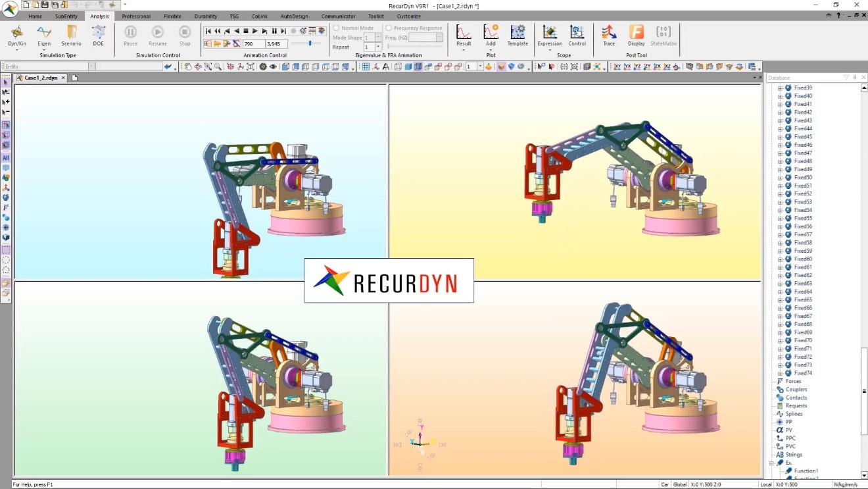Screen dimensions: 868x489
Task: Click the Trace post tool
Action: 609,34
